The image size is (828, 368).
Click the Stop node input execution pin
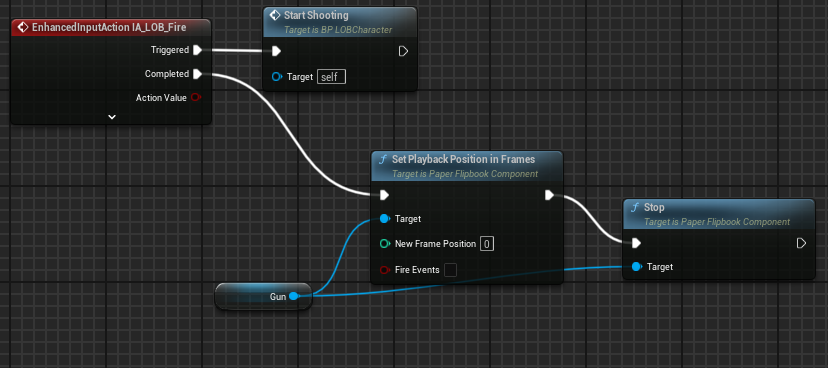point(636,243)
